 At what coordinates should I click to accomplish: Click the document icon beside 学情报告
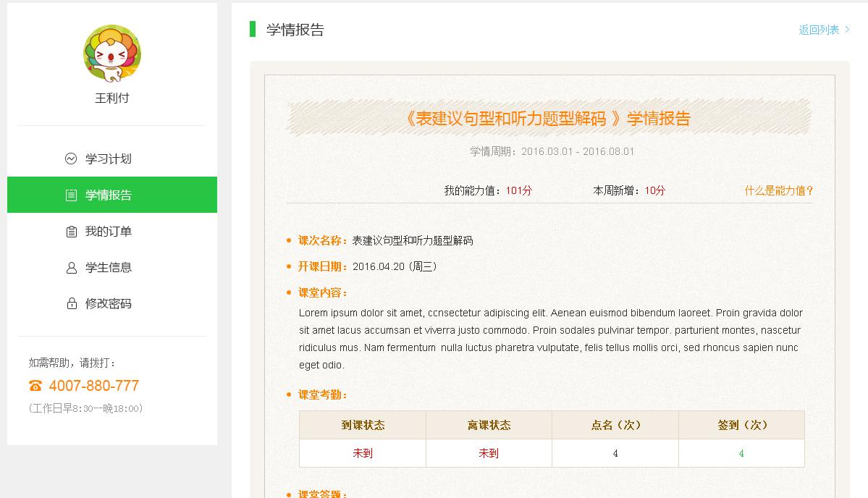[70, 194]
